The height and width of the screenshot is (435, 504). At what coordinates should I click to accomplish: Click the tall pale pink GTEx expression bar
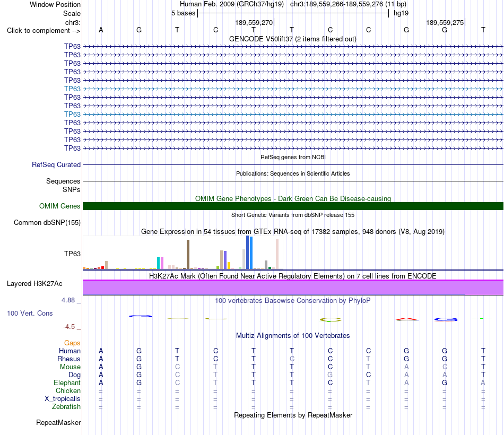click(277, 254)
